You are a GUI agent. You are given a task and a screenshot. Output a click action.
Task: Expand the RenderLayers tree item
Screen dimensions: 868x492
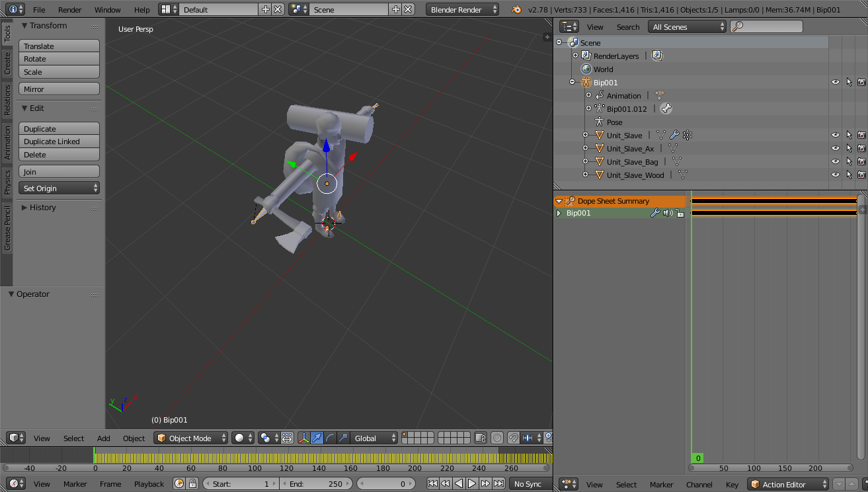coord(575,56)
